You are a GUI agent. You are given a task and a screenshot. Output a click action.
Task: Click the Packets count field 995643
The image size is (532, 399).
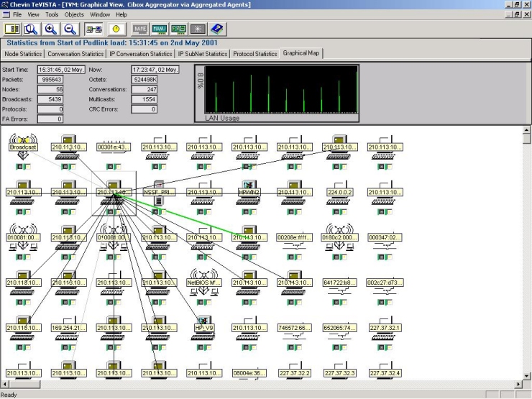click(50, 79)
